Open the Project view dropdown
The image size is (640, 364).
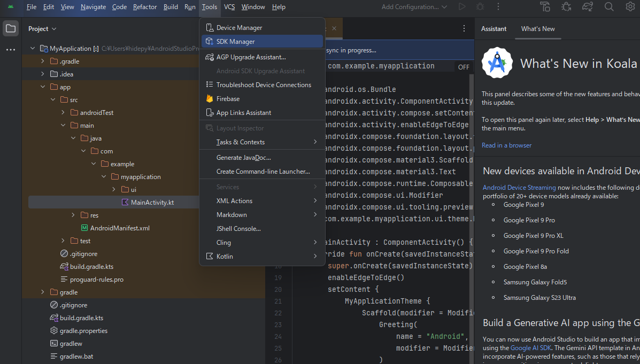point(42,28)
